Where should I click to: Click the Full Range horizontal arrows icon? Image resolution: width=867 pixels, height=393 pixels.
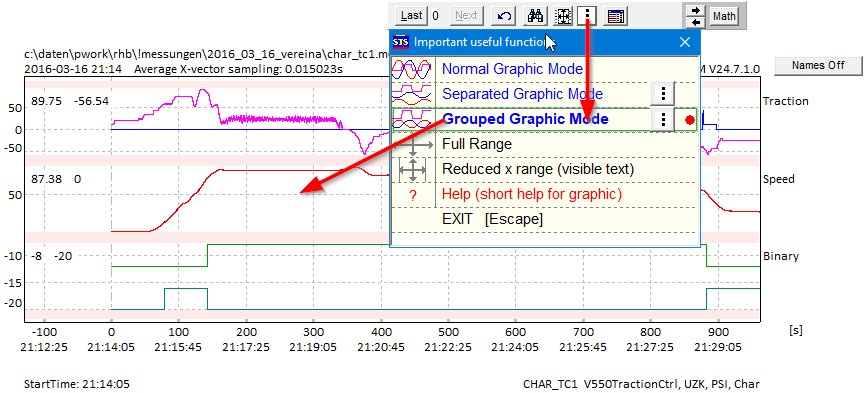coord(412,144)
